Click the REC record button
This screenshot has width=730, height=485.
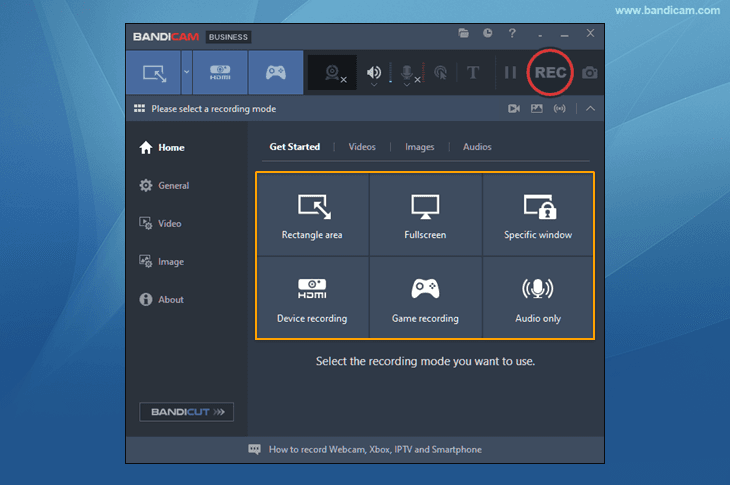(550, 73)
